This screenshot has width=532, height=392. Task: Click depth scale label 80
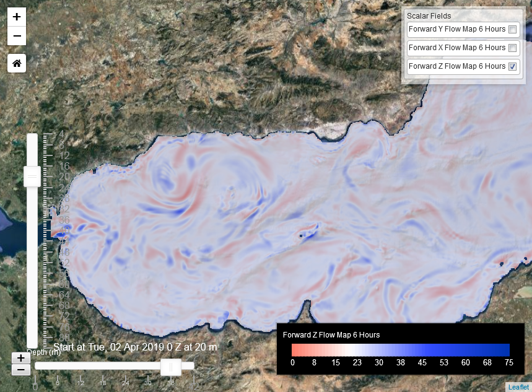pyautogui.click(x=64, y=338)
